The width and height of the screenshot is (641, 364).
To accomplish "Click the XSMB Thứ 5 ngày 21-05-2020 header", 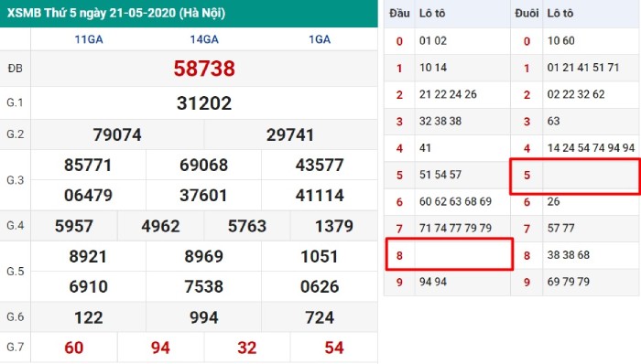I will [116, 13].
